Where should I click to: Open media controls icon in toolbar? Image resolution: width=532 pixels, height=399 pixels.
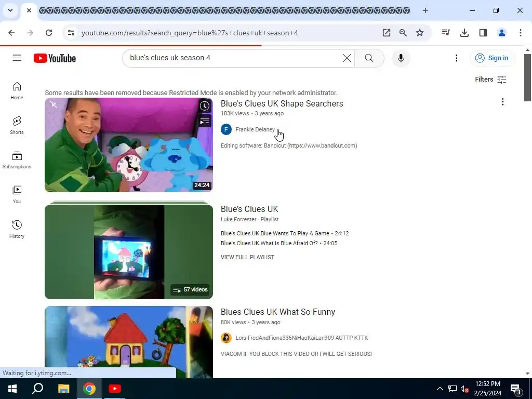tap(446, 33)
